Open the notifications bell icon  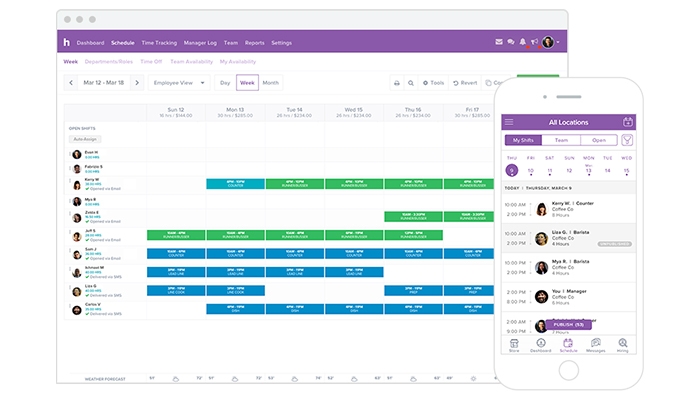point(522,42)
